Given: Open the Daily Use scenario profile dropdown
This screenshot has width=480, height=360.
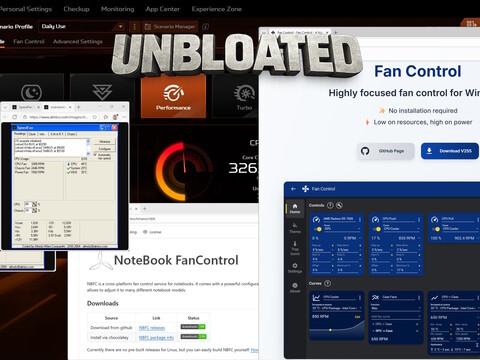Looking at the screenshot, I should click(82, 27).
